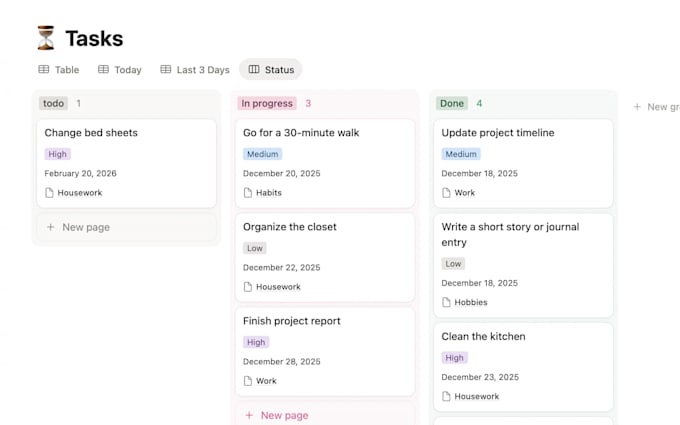Viewport: 680px width, 425px height.
Task: Click the Status tab's board icon
Action: tap(254, 69)
